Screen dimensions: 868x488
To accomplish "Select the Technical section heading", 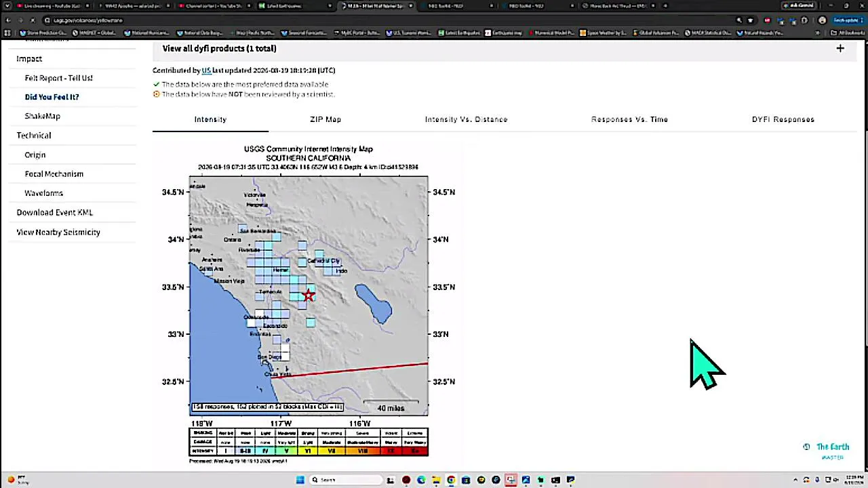I will 33,135.
